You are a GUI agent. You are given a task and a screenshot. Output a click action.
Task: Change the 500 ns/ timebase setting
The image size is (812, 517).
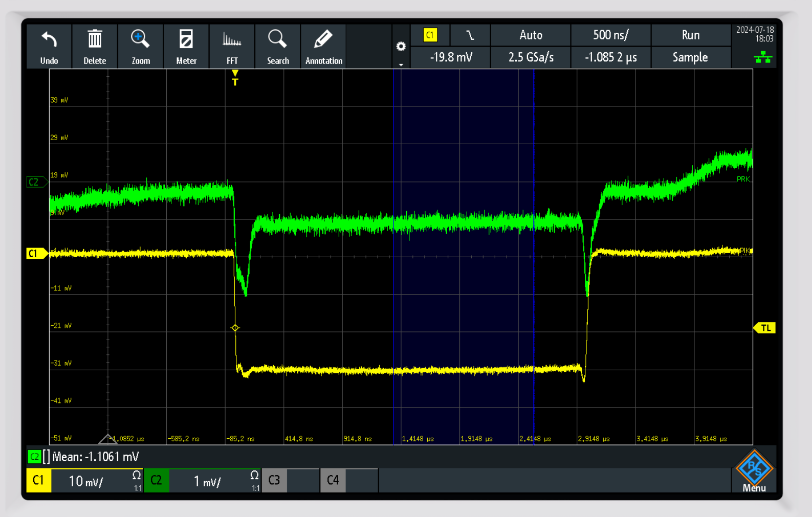pyautogui.click(x=610, y=35)
